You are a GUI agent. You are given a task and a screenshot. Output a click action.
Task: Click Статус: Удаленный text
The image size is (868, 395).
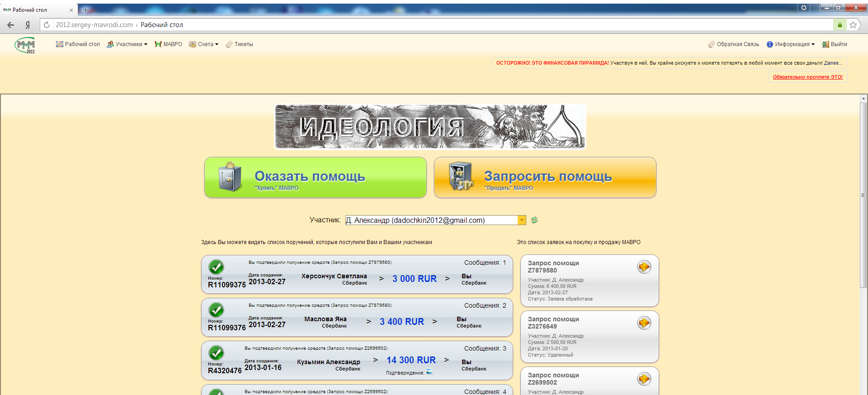[x=550, y=355]
